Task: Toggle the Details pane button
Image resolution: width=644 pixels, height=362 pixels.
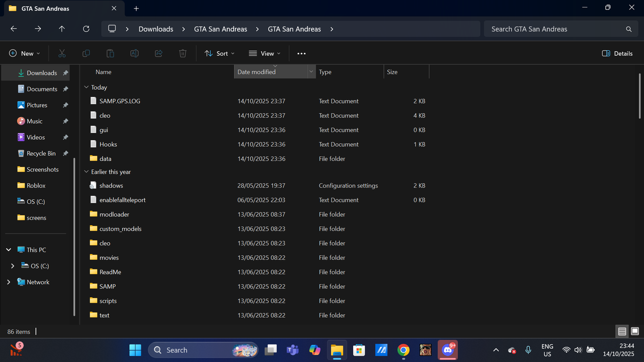Action: click(x=617, y=53)
